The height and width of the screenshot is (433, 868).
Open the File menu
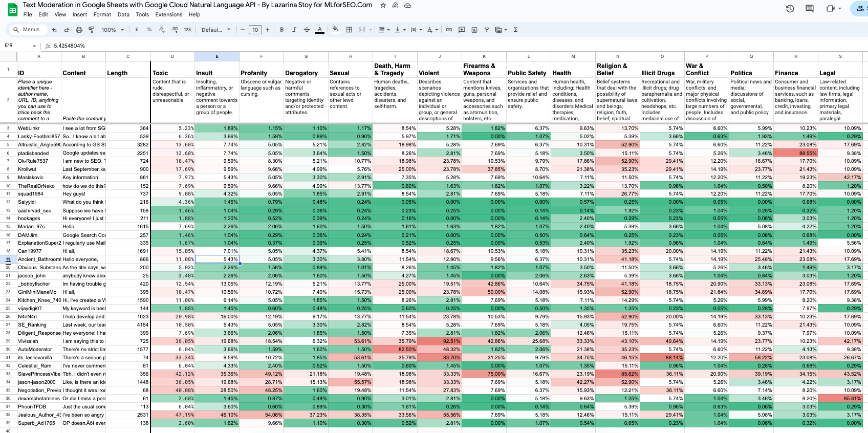coord(28,14)
